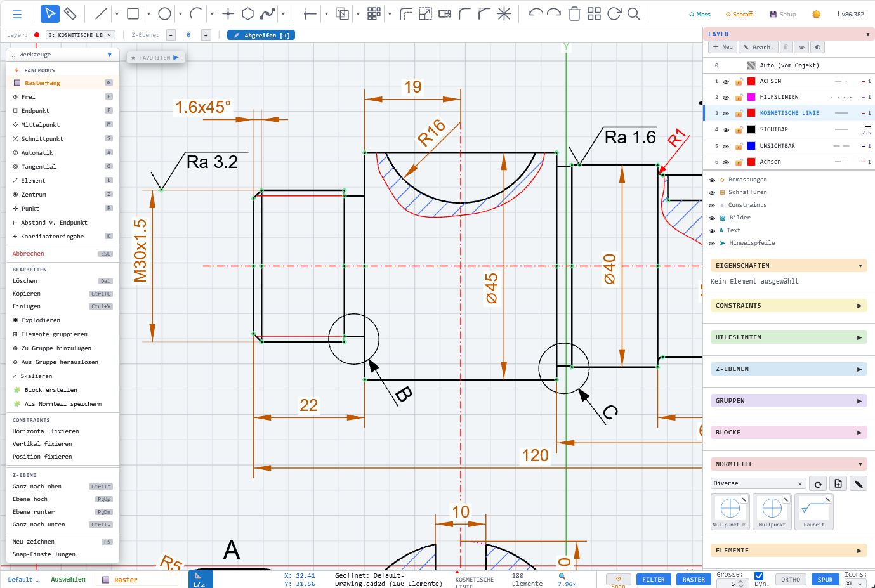Click the Abgreifen [J] button
Image resolution: width=875 pixels, height=588 pixels.
pyautogui.click(x=261, y=35)
